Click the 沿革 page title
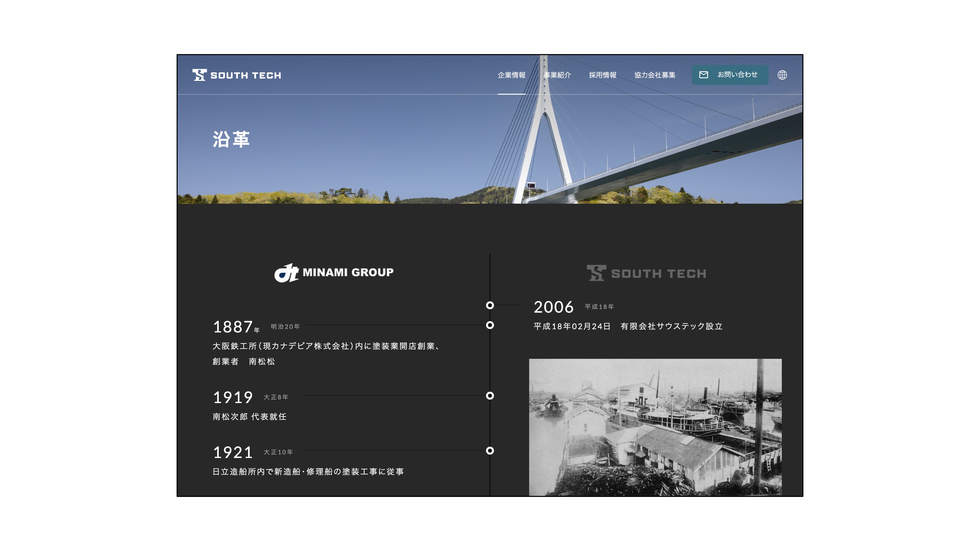 (231, 139)
